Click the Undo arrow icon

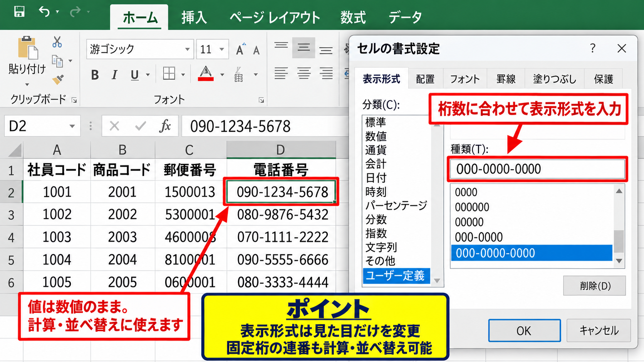44,12
